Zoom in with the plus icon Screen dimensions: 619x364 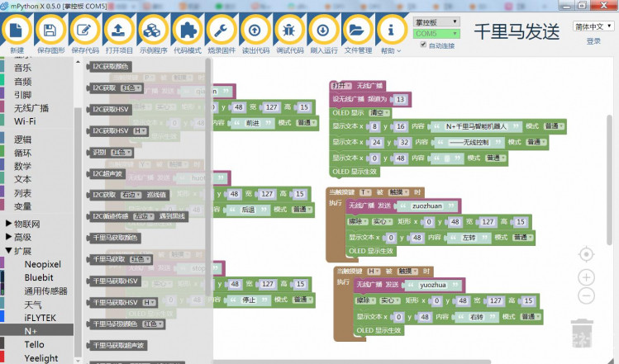point(586,277)
